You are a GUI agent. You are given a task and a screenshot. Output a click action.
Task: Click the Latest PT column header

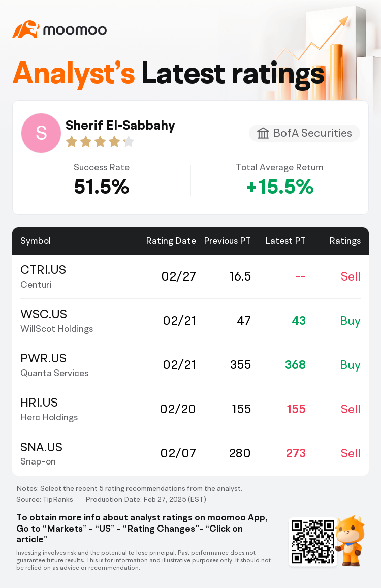pyautogui.click(x=285, y=241)
